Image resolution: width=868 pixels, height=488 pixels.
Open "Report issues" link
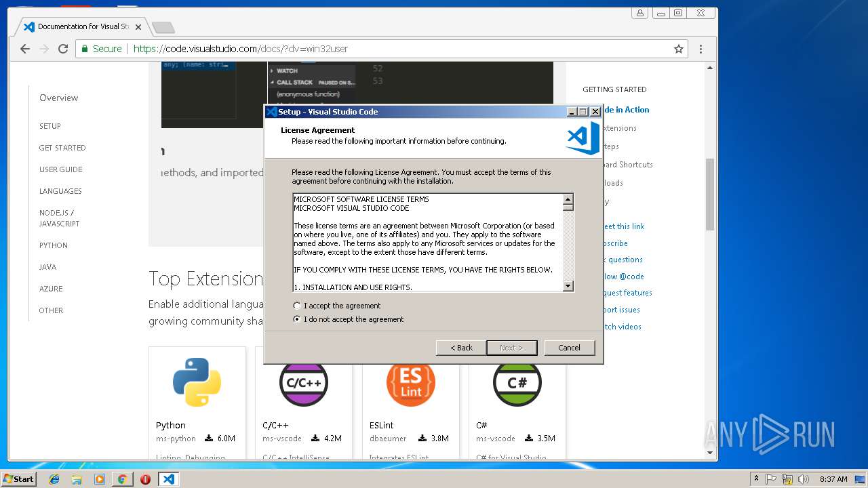[621, 310]
